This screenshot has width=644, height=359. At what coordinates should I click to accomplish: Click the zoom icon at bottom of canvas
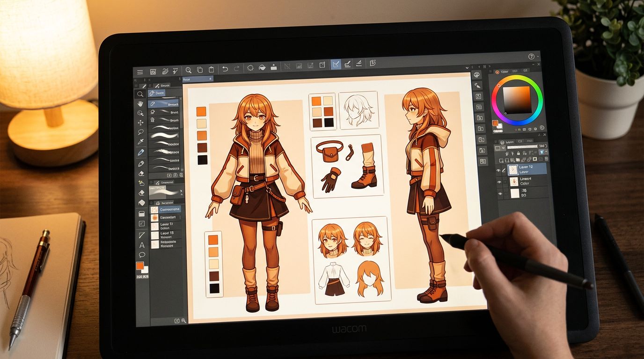(x=183, y=321)
